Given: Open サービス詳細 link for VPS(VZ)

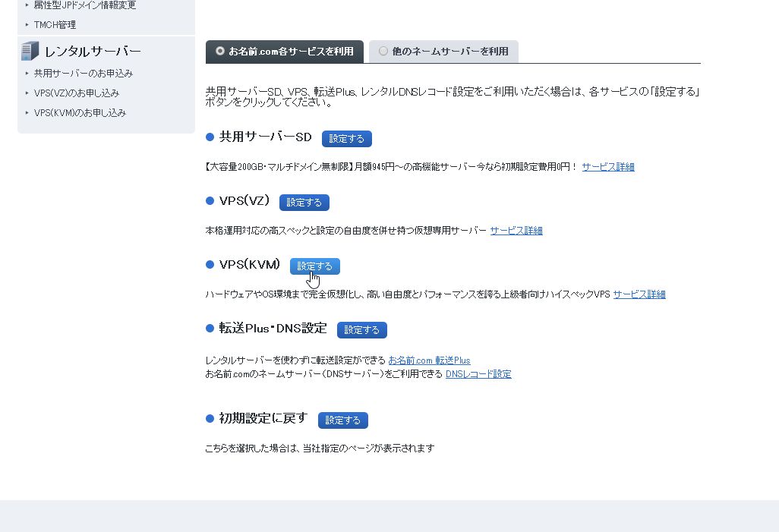Looking at the screenshot, I should coord(516,231).
